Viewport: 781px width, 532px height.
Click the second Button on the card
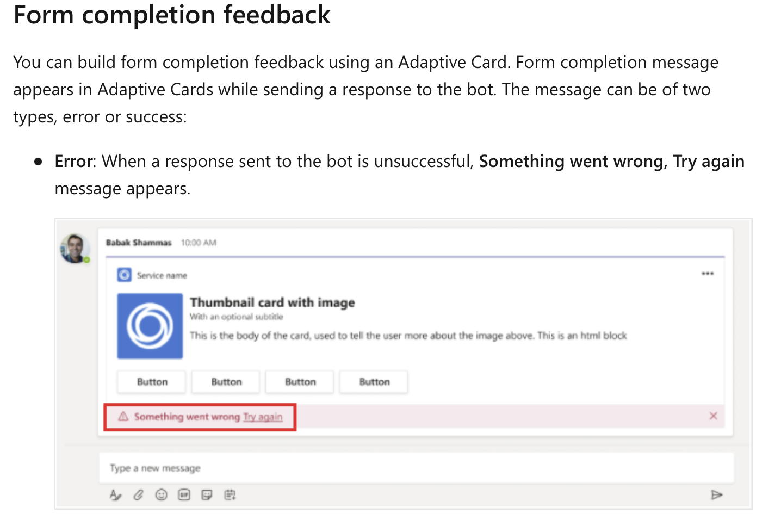[x=225, y=381]
